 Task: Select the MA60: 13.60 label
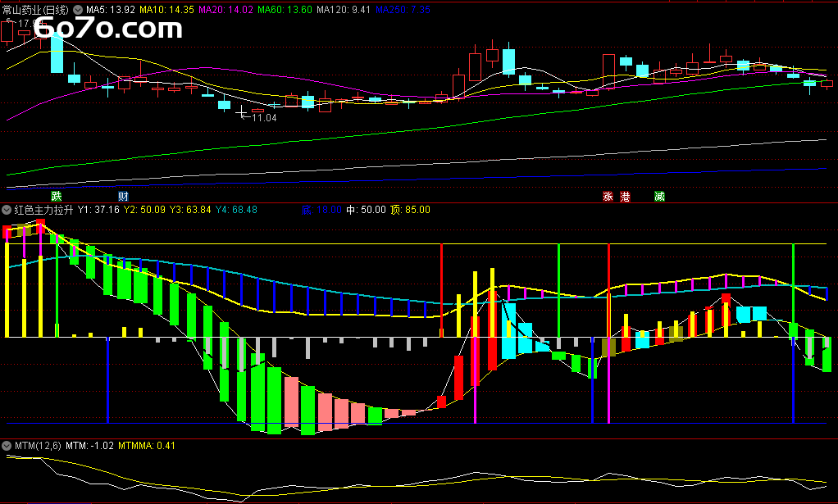(x=285, y=10)
